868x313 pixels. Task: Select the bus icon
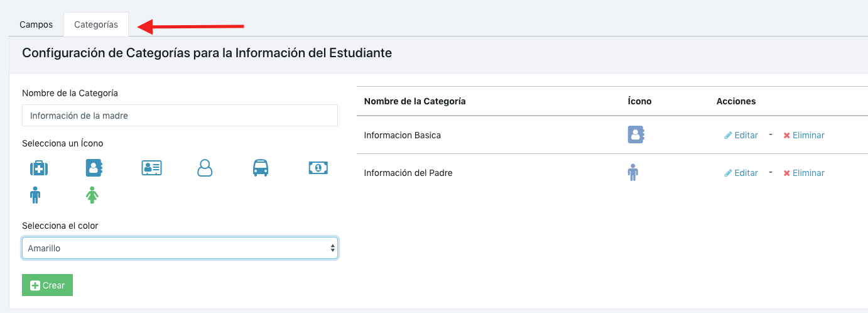coord(261,168)
